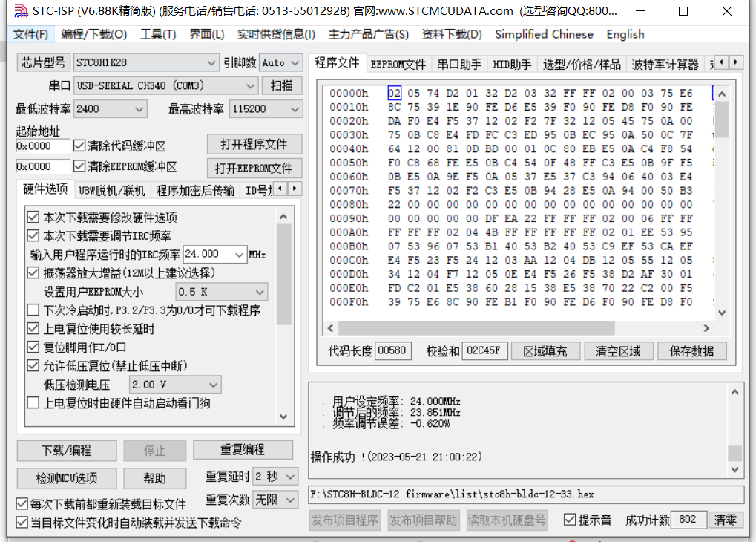Click 清零 success counter button
Viewport: 756px width, 542px height.
click(x=725, y=520)
